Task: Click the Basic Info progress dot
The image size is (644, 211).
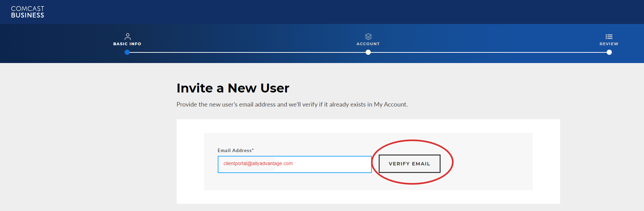Action: point(127,52)
